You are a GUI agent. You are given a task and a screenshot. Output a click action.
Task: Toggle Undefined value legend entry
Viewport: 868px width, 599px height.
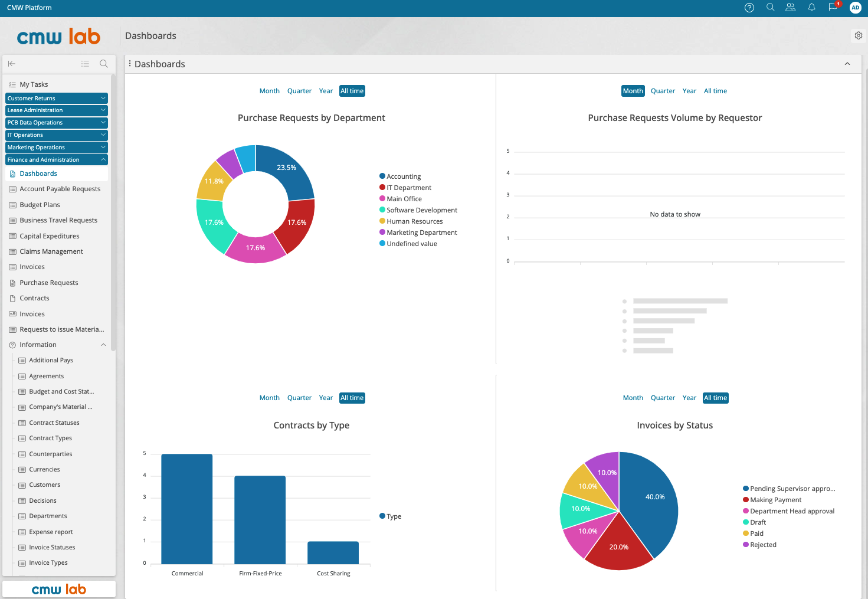tap(408, 244)
